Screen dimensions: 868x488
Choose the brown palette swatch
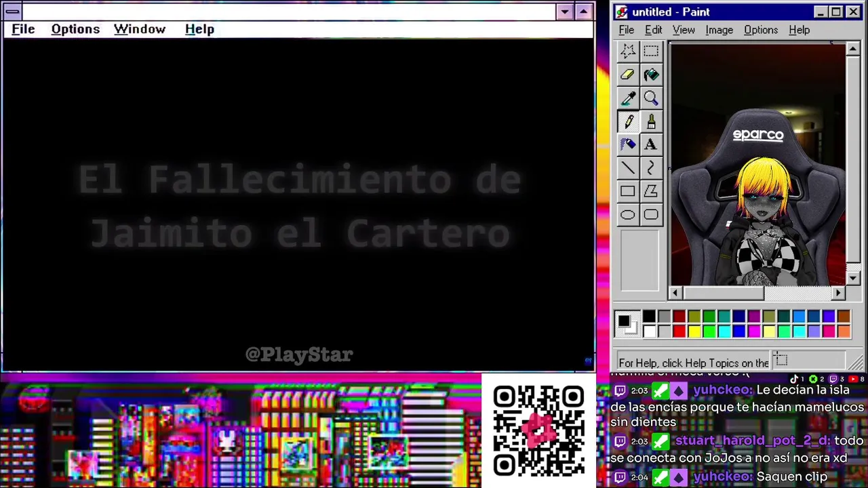pyautogui.click(x=843, y=317)
